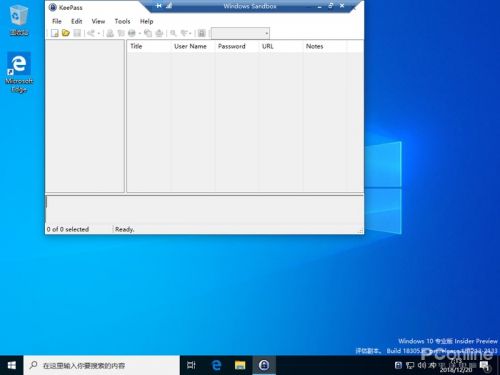This screenshot has height=375, width=500.
Task: Click the network icon in system tray
Action: pyautogui.click(x=410, y=365)
